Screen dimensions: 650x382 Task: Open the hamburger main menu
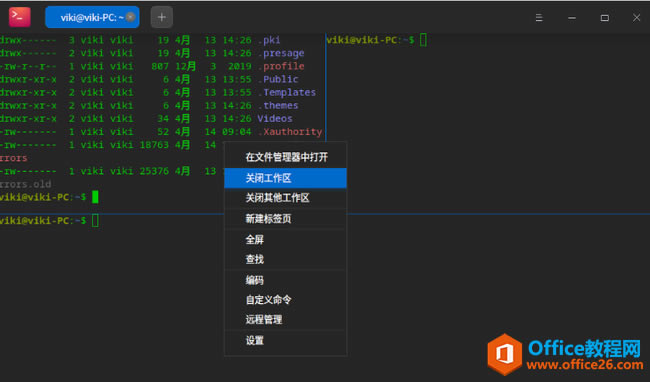tap(539, 18)
